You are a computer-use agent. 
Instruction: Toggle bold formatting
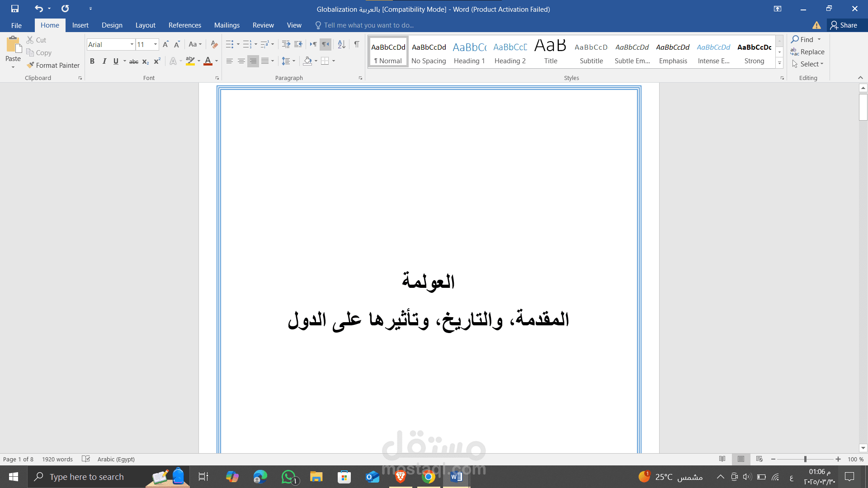[x=92, y=61]
